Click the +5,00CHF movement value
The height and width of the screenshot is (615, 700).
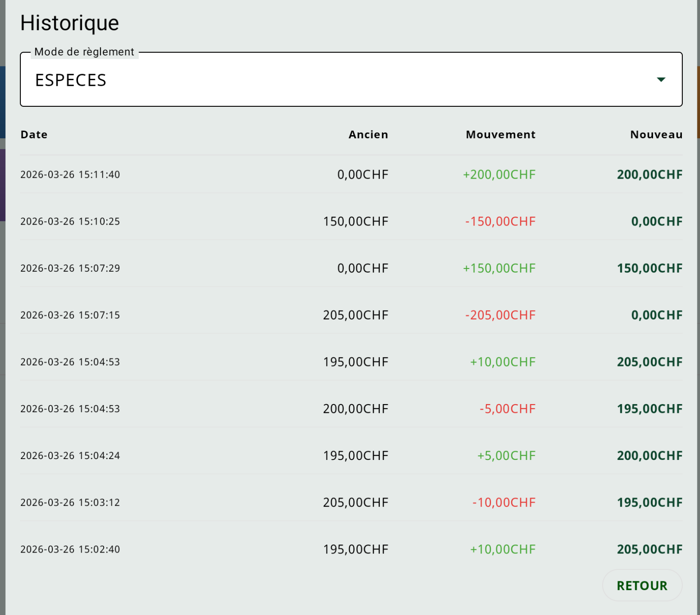pos(506,456)
